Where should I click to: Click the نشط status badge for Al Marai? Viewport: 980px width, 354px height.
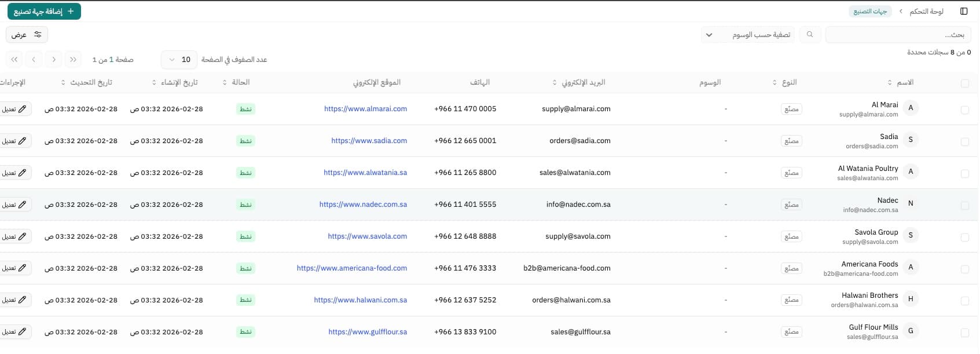click(x=245, y=109)
